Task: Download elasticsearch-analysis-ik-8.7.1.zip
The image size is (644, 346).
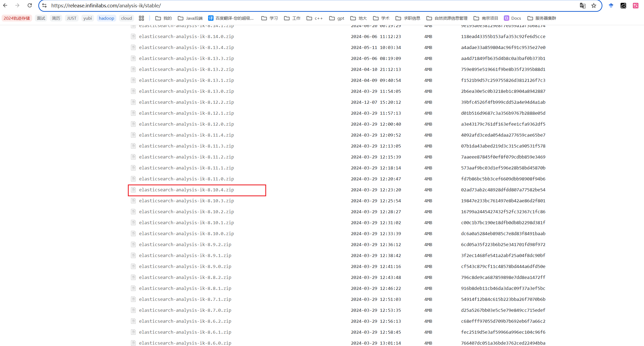Action: click(185, 299)
